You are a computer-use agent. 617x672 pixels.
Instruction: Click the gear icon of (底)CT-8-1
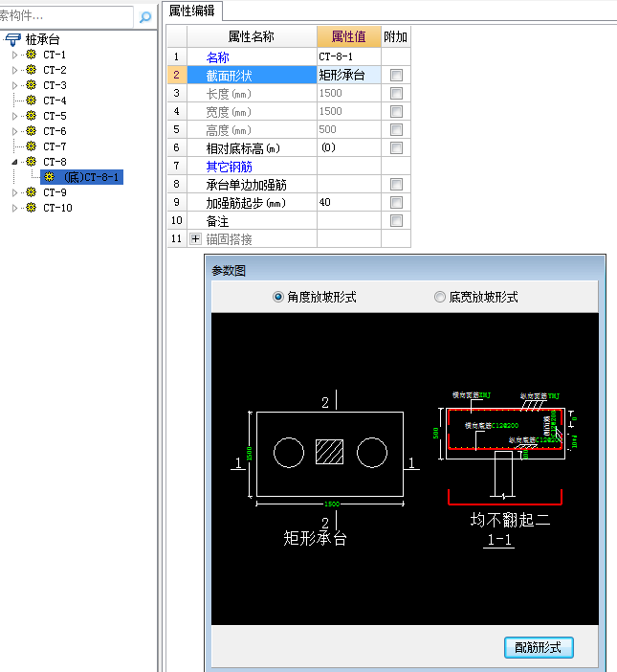pos(49,177)
